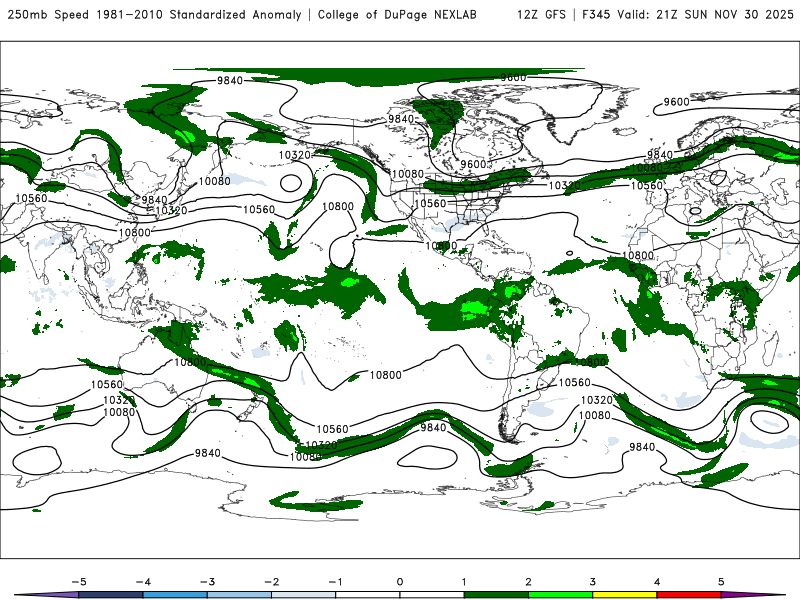Click the 'Valid: 21Z SUN NOV 30 2025' text
The image size is (800, 600).
pos(706,14)
